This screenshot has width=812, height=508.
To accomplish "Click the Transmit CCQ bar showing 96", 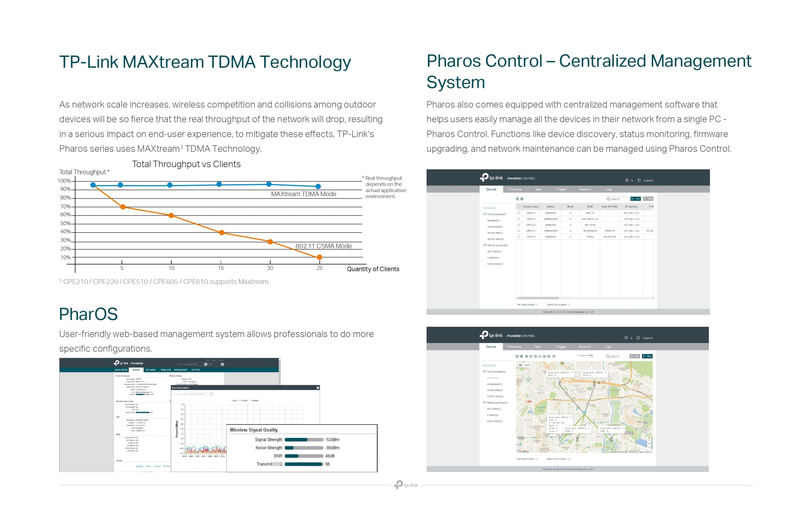I will (x=304, y=464).
